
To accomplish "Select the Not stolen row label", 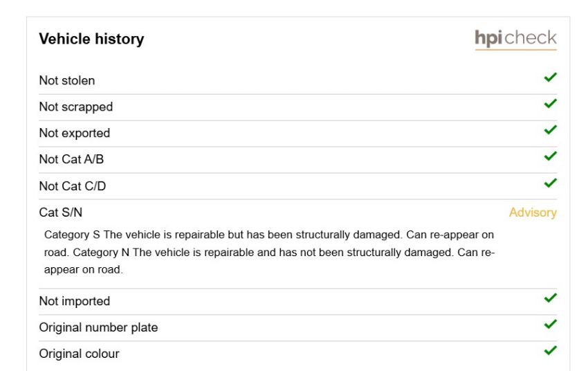I will (67, 81).
